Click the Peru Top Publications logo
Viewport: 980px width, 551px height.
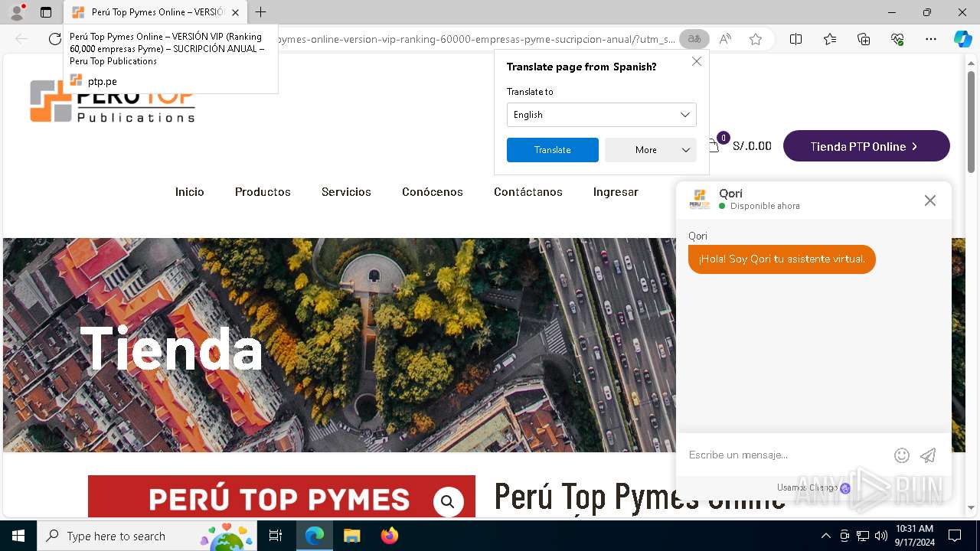112,102
